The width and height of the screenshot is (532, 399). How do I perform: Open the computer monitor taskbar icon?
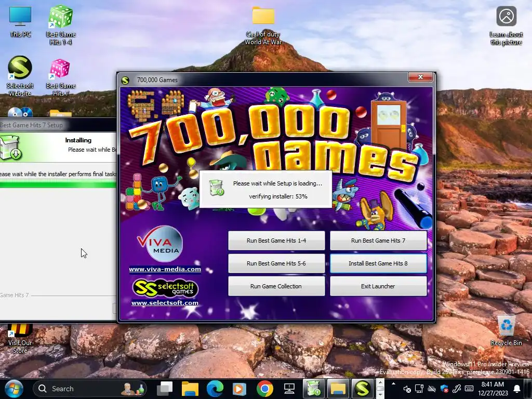(x=289, y=389)
